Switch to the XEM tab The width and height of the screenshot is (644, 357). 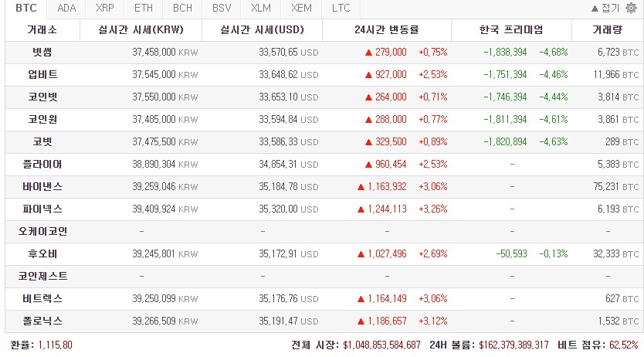[301, 8]
